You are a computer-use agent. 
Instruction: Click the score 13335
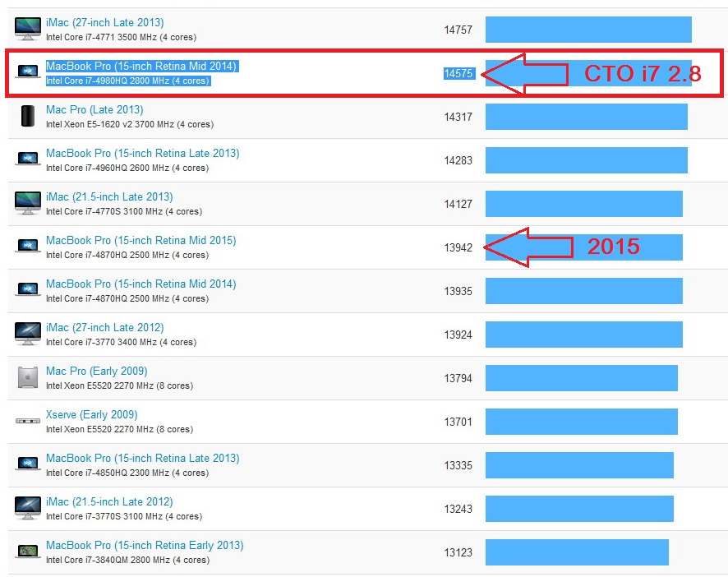point(458,465)
